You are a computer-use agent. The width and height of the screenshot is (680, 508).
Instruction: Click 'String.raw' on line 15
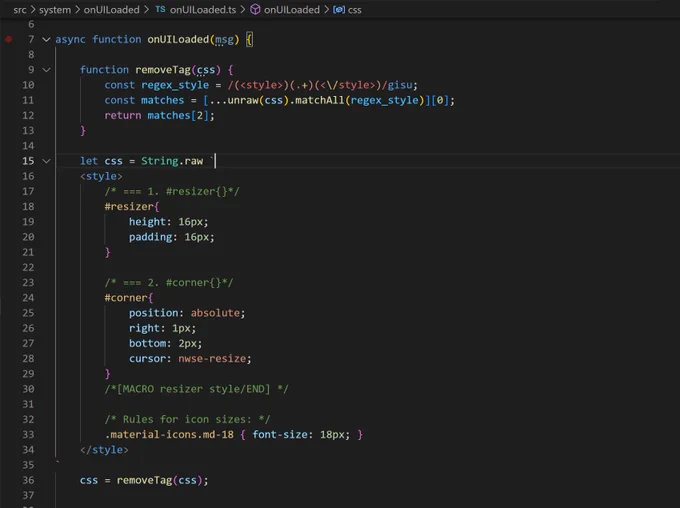172,161
